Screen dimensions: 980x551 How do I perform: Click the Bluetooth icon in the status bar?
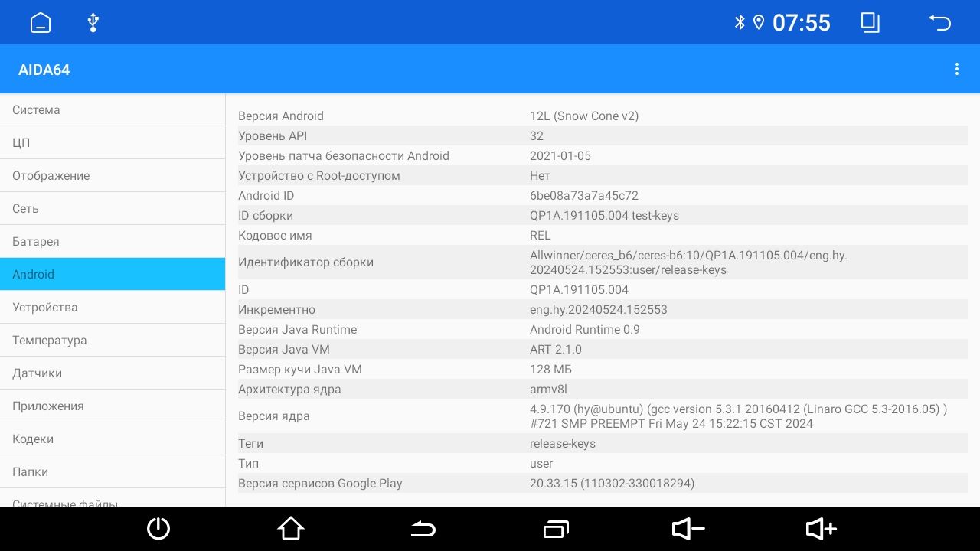coord(740,22)
